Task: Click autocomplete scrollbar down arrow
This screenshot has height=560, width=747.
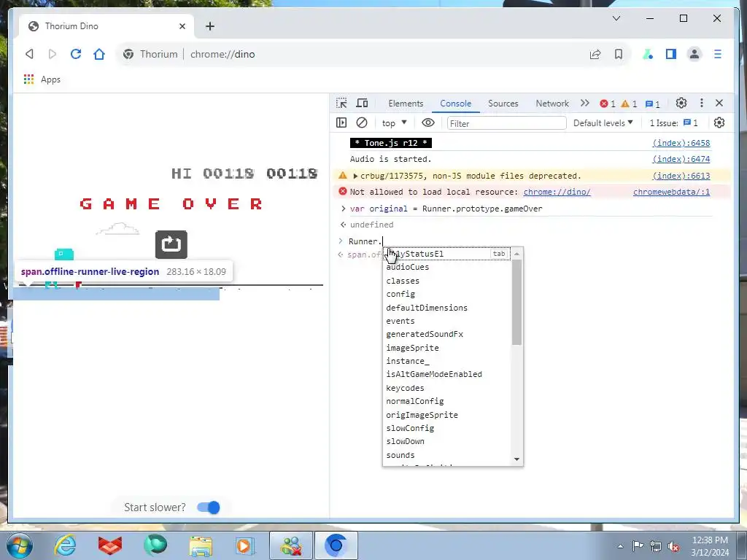Action: [517, 459]
